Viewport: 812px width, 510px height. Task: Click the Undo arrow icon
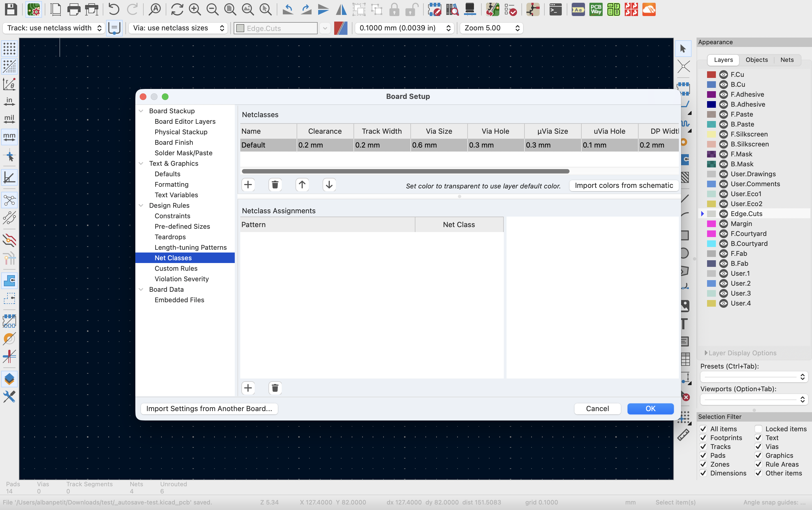(114, 9)
